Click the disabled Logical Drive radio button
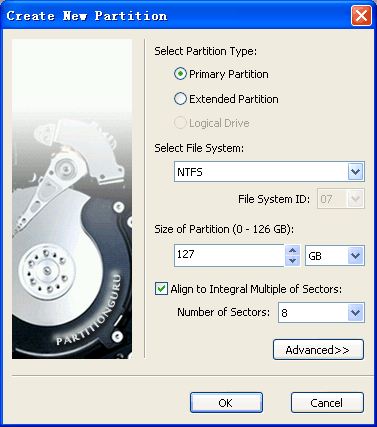The image size is (377, 427). 180,123
